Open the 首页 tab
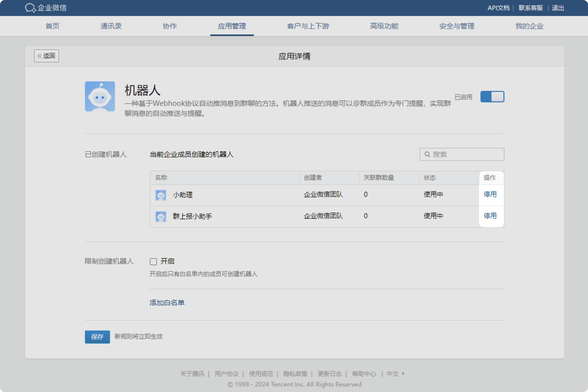 53,26
